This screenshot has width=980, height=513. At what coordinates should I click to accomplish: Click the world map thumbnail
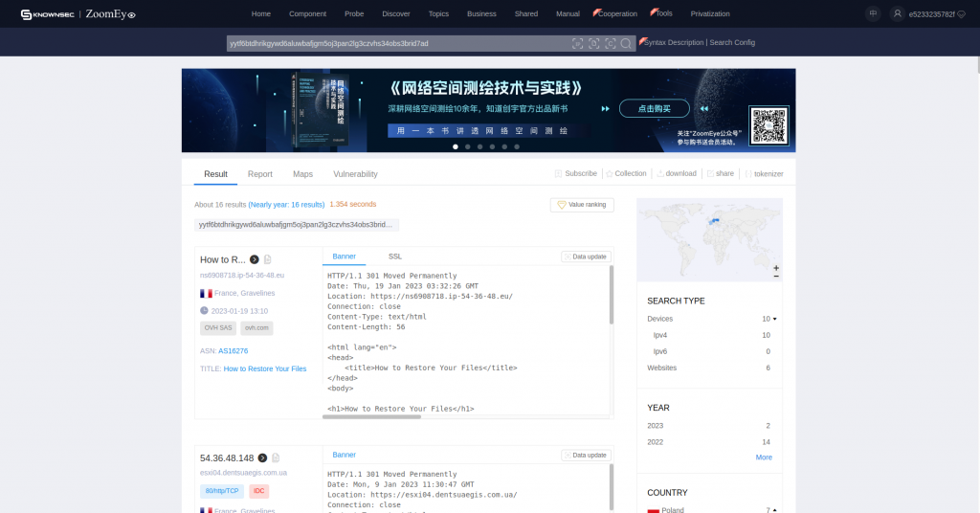[709, 240]
